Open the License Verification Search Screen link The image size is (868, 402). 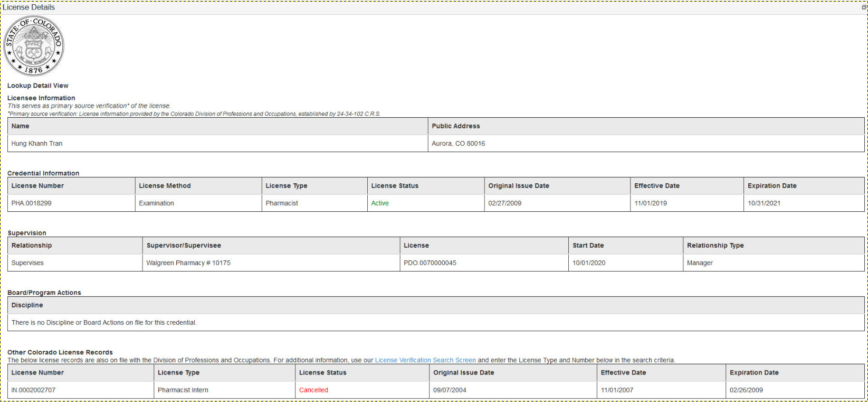425,360
